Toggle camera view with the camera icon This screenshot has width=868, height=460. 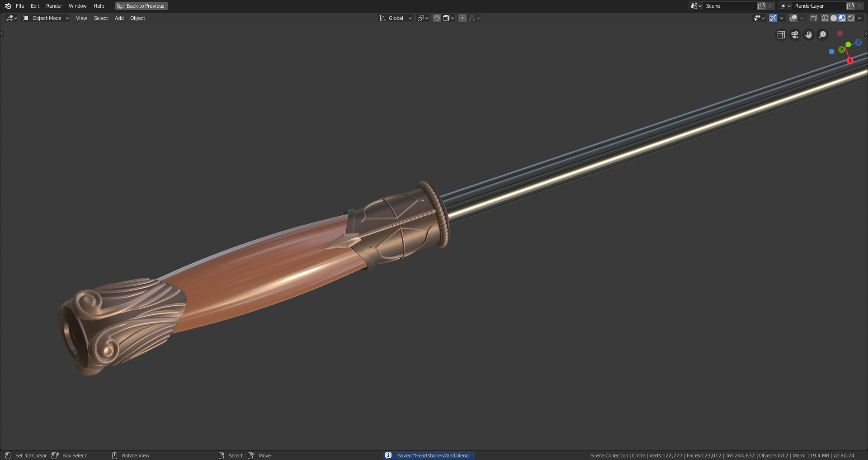(795, 35)
